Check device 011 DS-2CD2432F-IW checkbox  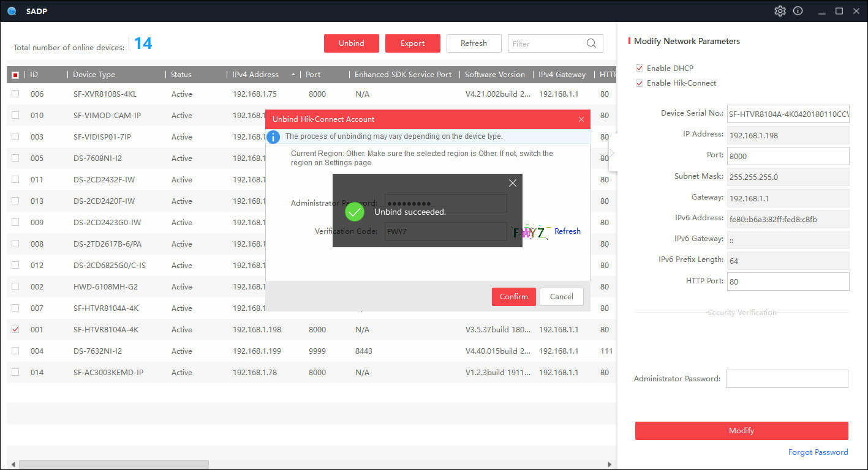[x=15, y=179]
